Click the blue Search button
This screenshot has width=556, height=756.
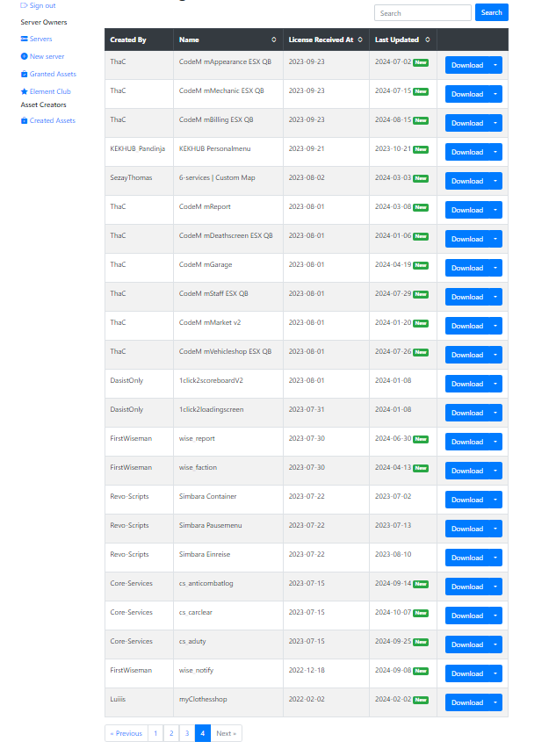point(491,12)
